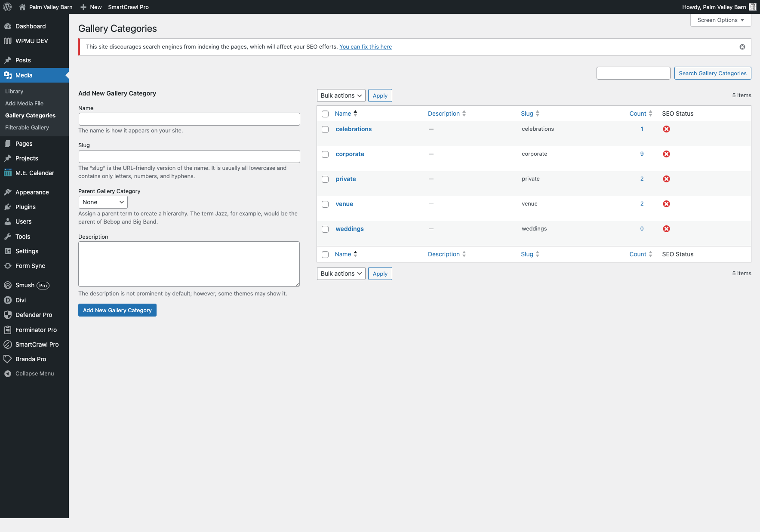Follow the 'You can fix this here' link
The height and width of the screenshot is (532, 760).
tap(366, 46)
